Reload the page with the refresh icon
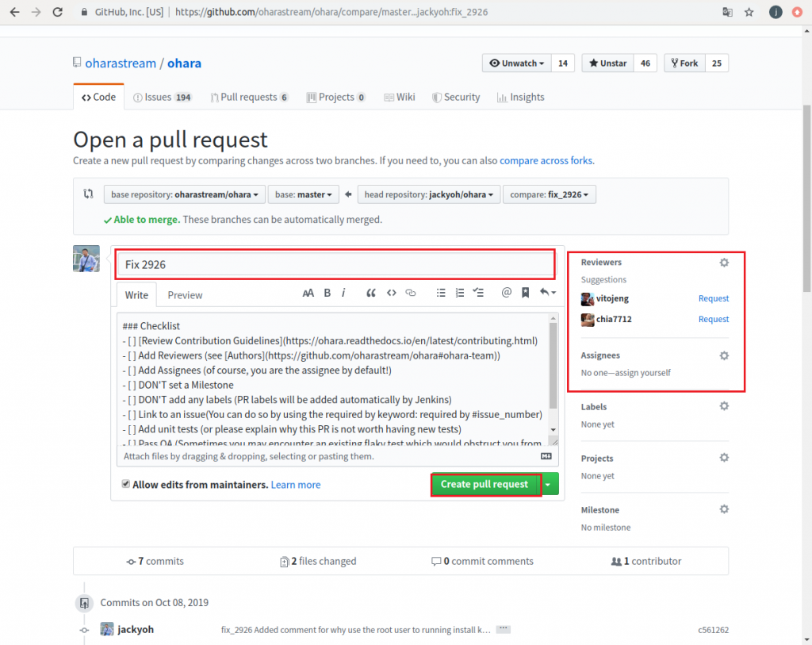The width and height of the screenshot is (812, 645). point(57,12)
